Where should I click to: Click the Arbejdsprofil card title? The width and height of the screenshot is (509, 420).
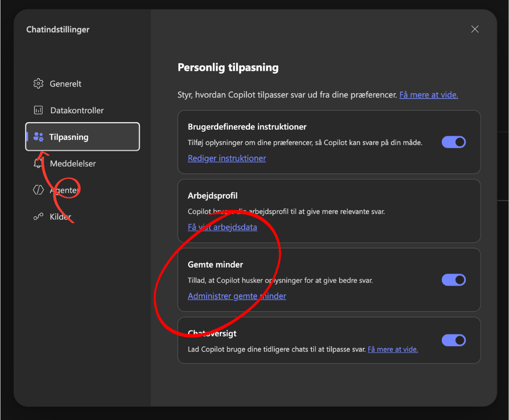click(212, 196)
